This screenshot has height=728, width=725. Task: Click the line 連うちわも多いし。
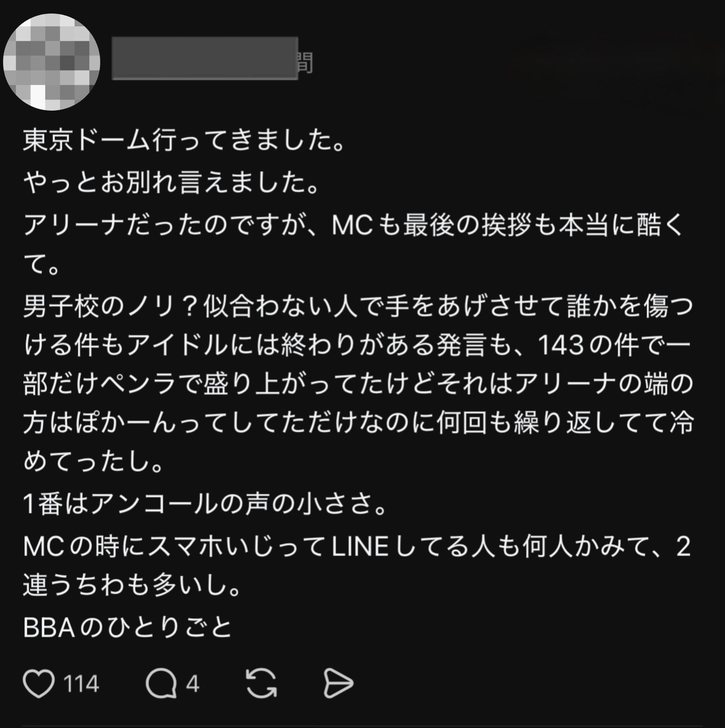132,585
